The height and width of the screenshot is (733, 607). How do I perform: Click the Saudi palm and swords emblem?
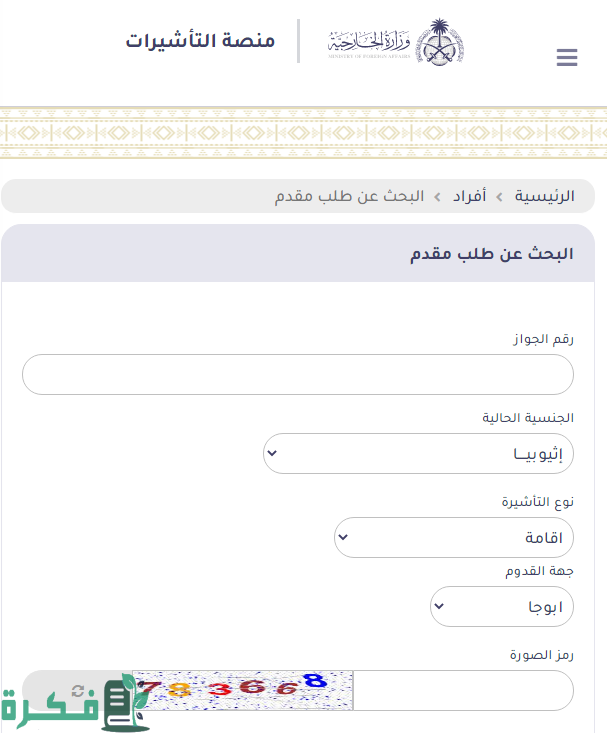click(440, 42)
